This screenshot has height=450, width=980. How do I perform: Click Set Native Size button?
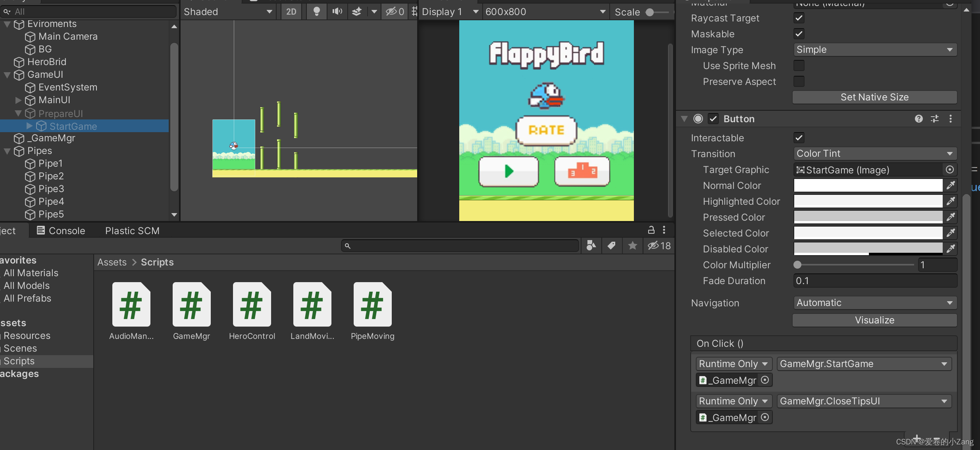coord(875,97)
